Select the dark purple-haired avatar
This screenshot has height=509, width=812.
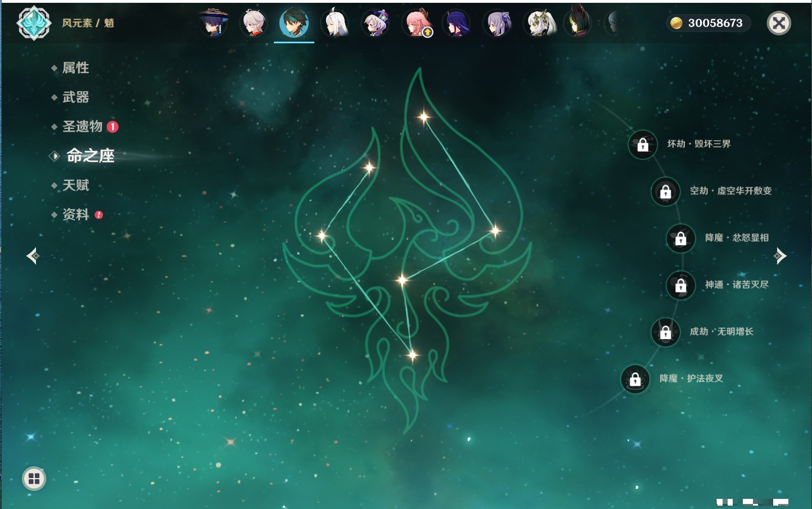[x=457, y=23]
